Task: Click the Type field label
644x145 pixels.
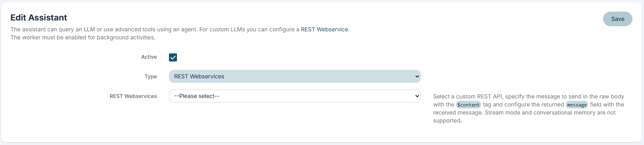Action: [151, 76]
